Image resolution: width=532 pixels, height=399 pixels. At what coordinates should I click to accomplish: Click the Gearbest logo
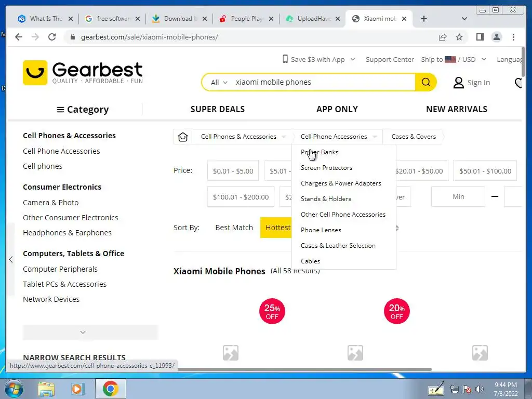coord(83,73)
